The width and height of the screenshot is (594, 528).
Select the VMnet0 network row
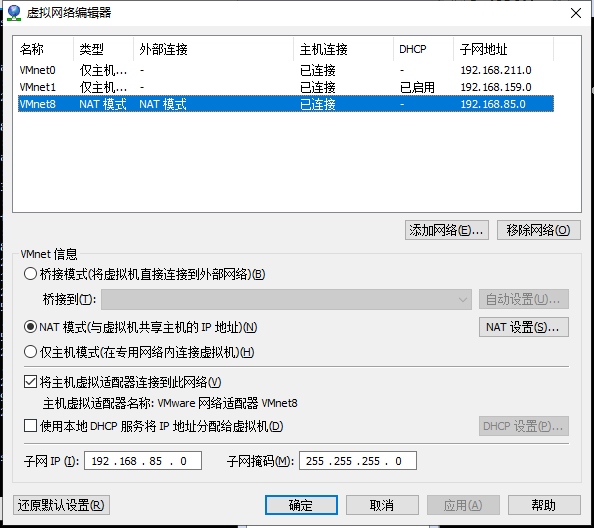point(286,70)
